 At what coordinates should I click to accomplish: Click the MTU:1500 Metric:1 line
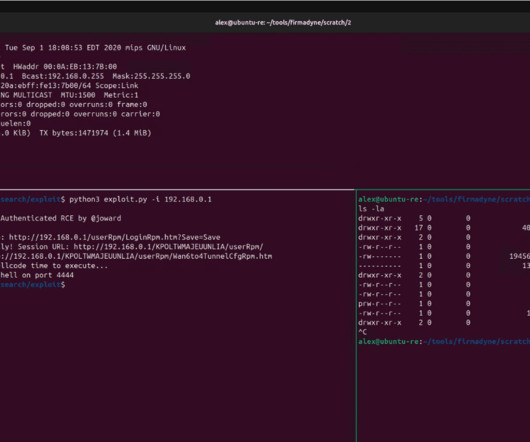69,95
